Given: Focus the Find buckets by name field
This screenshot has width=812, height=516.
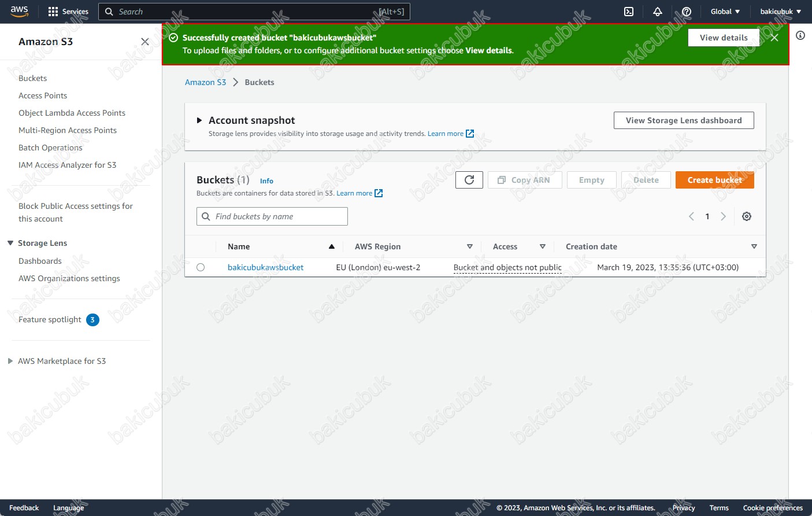Looking at the screenshot, I should [272, 216].
